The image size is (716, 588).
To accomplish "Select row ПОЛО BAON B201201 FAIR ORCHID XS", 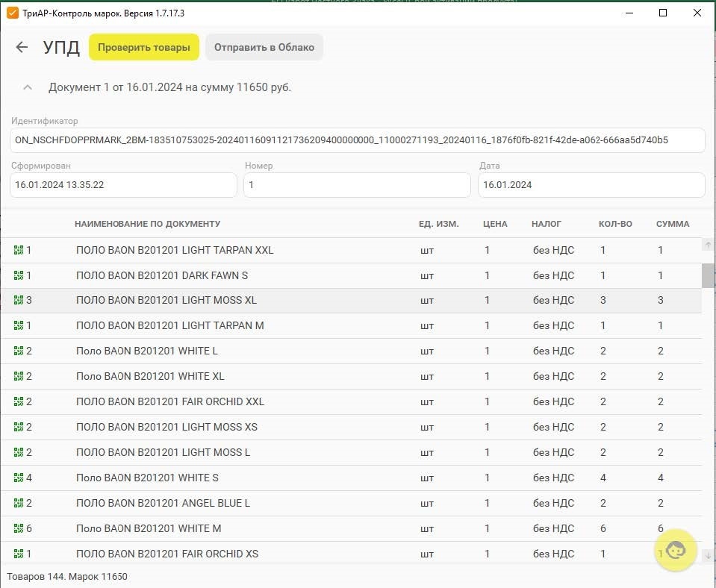I will 351,554.
